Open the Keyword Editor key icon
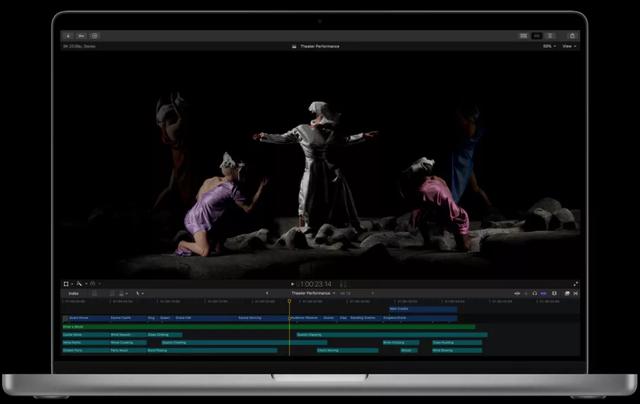This screenshot has width=640, height=404. click(x=81, y=36)
